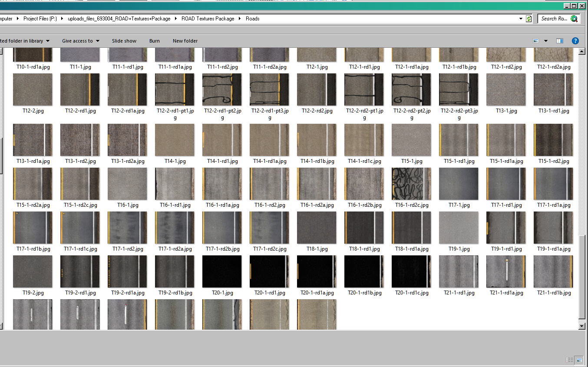Image resolution: width=588 pixels, height=367 pixels.
Task: Click the file name T14-1-rd1c.jpg
Action: [364, 162]
